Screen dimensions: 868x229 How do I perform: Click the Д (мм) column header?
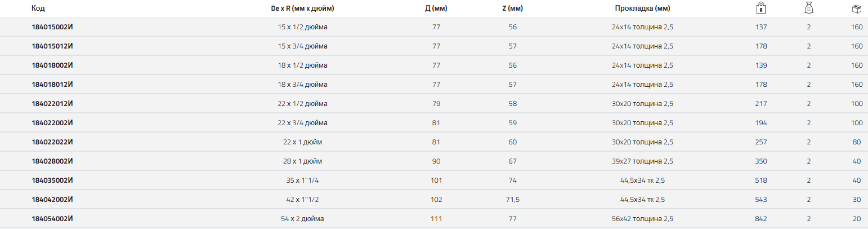[x=436, y=8]
